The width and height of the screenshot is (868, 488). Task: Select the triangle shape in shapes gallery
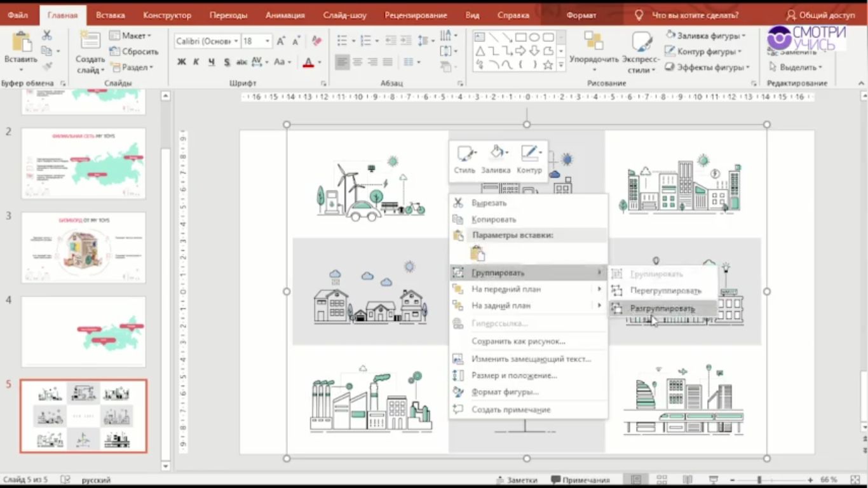[480, 51]
